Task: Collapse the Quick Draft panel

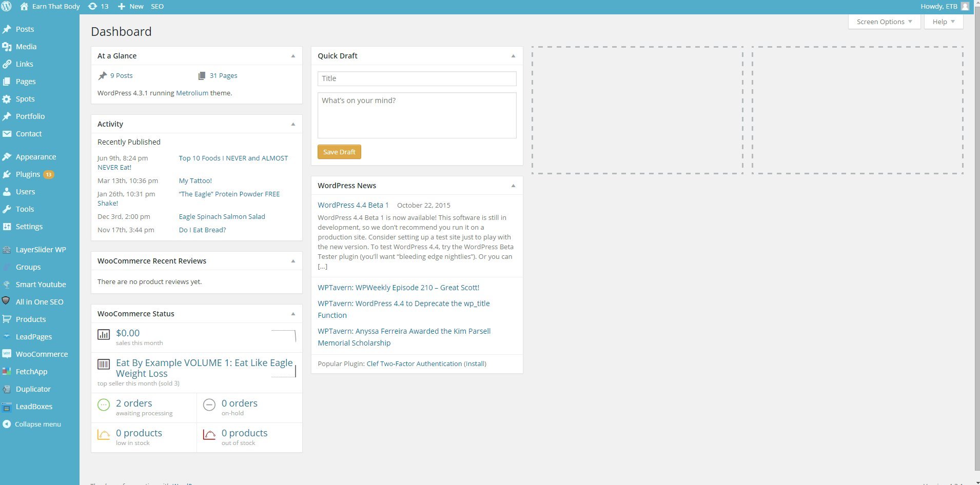Action: (x=513, y=56)
